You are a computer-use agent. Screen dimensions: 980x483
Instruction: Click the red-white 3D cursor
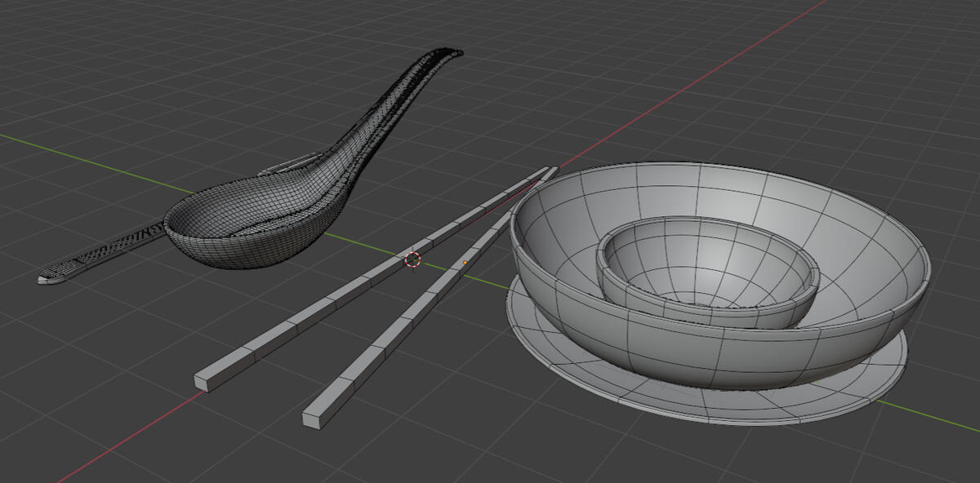click(x=412, y=259)
